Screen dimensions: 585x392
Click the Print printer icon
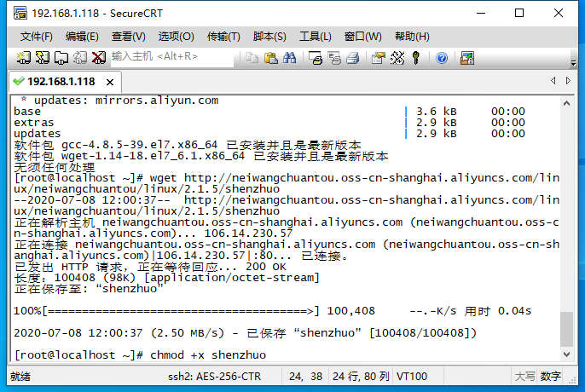pos(352,58)
